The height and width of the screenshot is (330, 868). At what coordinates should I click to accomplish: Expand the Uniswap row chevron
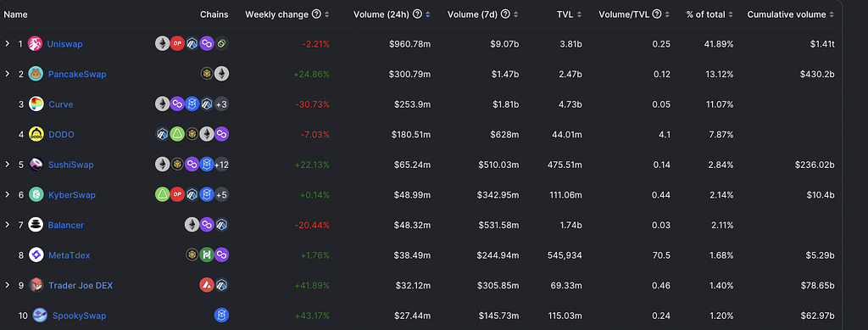[x=7, y=44]
